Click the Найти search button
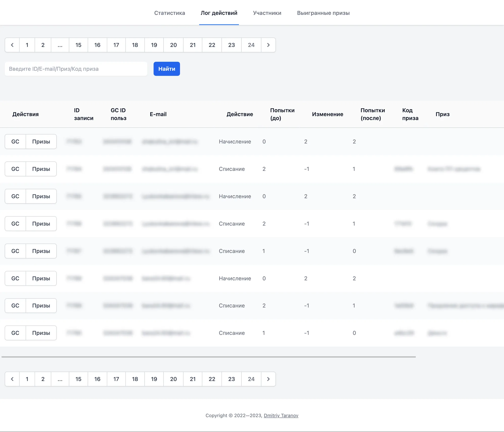 [x=167, y=69]
